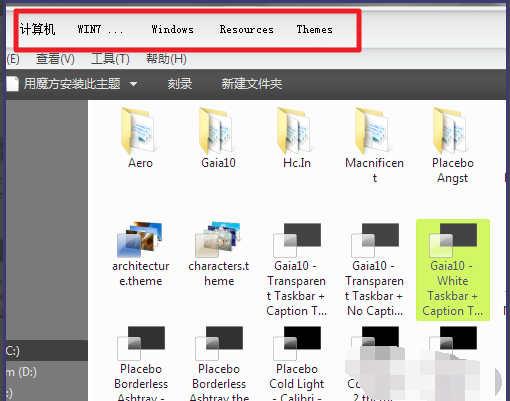Image resolution: width=510 pixels, height=401 pixels.
Task: Open the 帮助(H) menu
Action: pyautogui.click(x=166, y=59)
